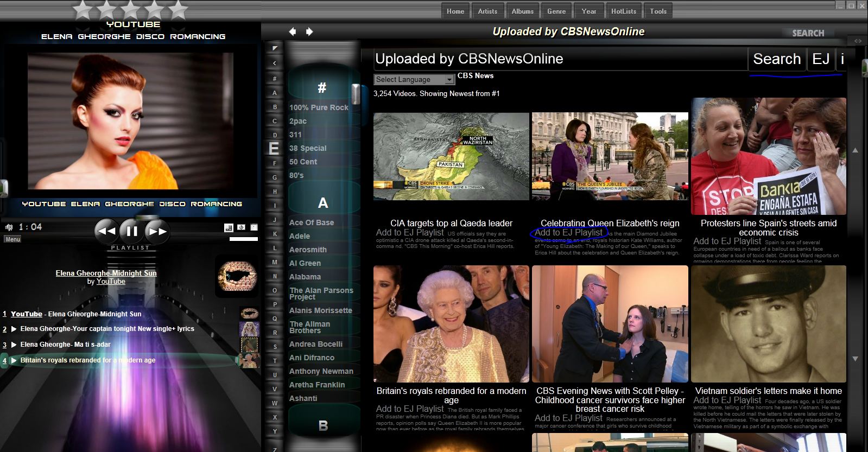Jump to letter M in the index
This screenshot has height=452, width=868.
pos(275,262)
